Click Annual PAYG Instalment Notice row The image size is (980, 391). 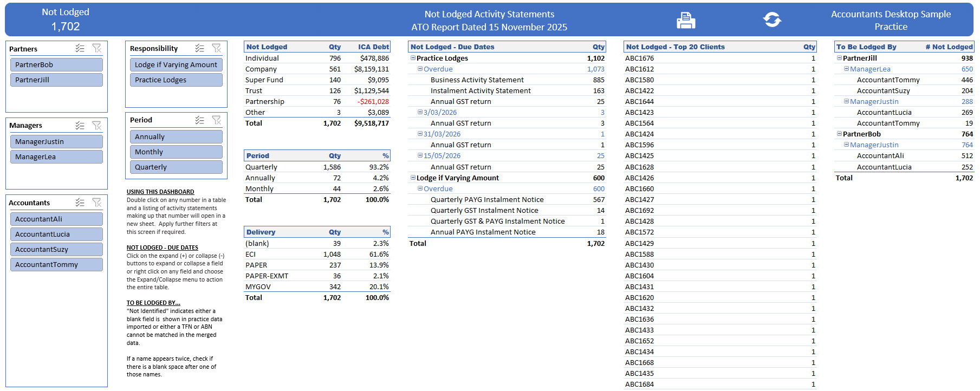pyautogui.click(x=507, y=232)
